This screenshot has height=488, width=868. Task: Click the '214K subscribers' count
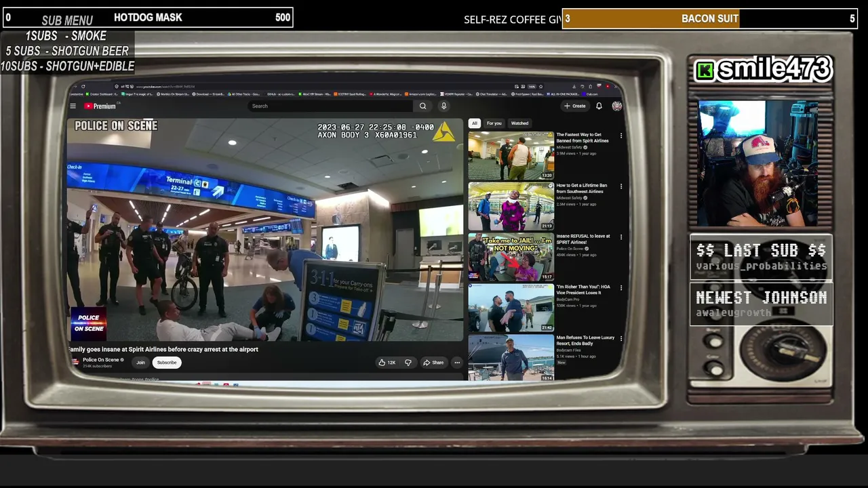click(x=97, y=367)
